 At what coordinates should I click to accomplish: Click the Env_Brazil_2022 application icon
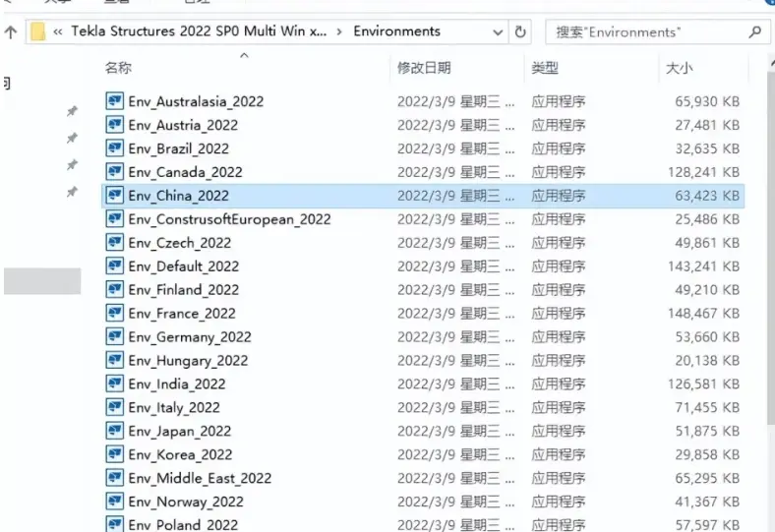(115, 148)
